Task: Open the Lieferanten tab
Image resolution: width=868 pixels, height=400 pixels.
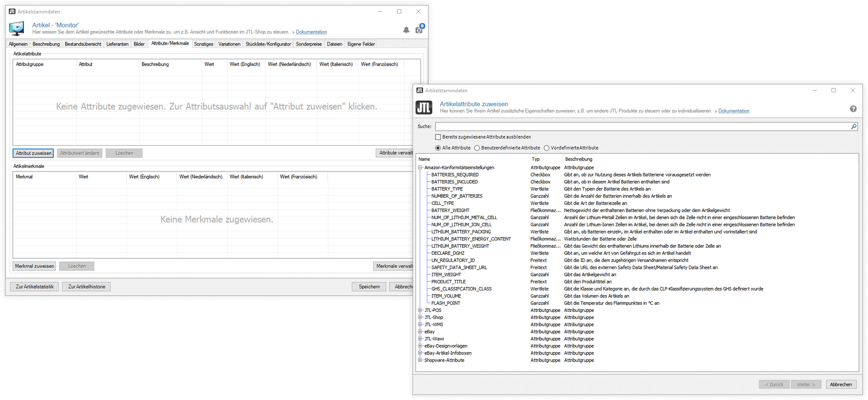Action: tap(117, 44)
